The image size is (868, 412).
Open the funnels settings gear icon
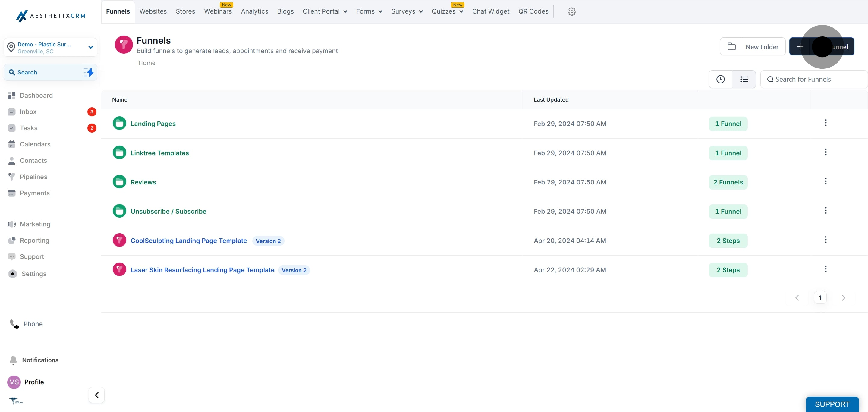pyautogui.click(x=571, y=11)
